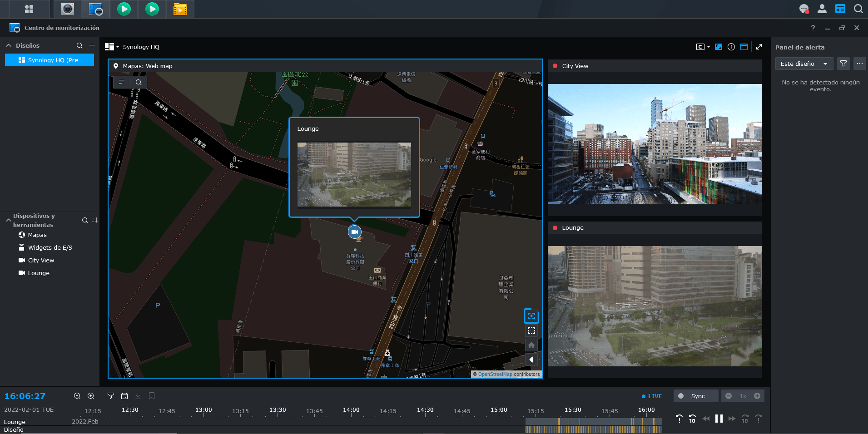The height and width of the screenshot is (434, 868).
Task: Click the map area select tool
Action: click(531, 330)
